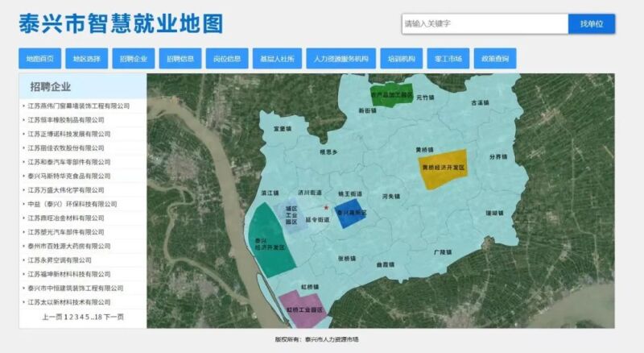Open the 地区选择 navigation tab
Viewport: 644px width, 353px height.
(x=86, y=59)
